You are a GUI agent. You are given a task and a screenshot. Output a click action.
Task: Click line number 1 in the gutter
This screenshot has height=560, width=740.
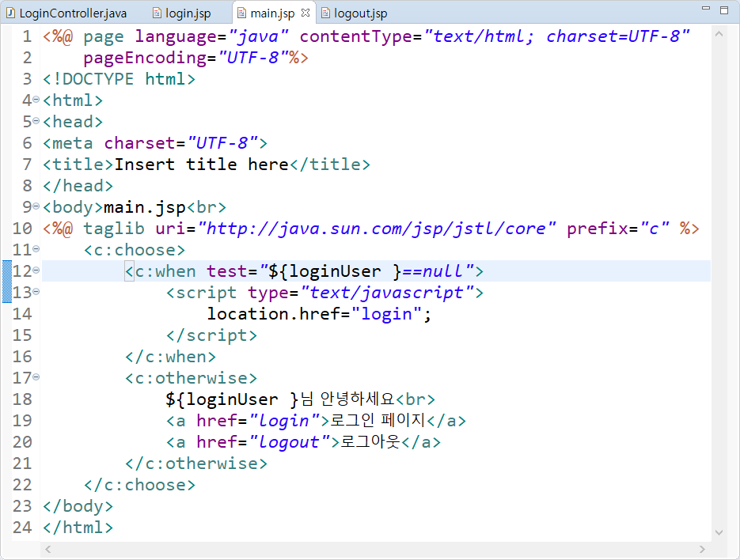(27, 36)
